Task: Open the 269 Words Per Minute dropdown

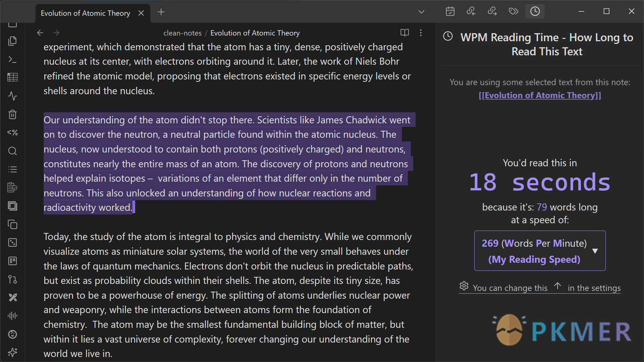Action: click(x=539, y=251)
